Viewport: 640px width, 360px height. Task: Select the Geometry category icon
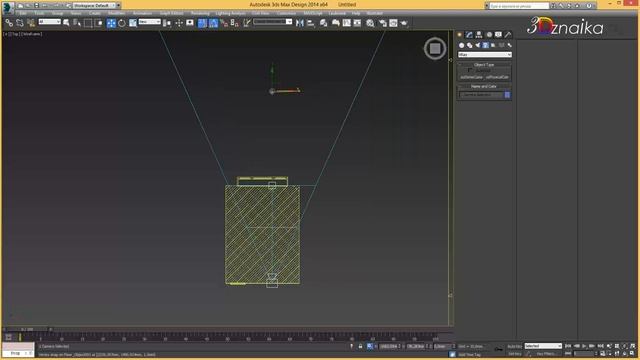(x=462, y=45)
